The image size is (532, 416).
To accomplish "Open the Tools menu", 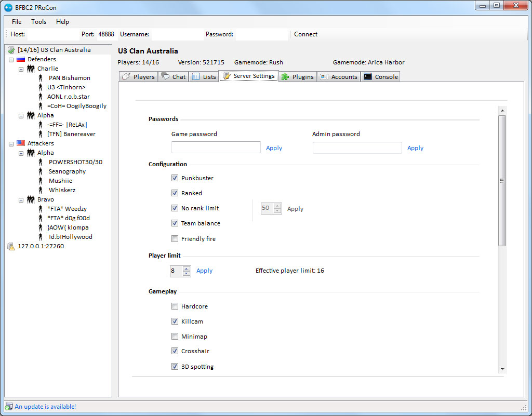I will 38,22.
